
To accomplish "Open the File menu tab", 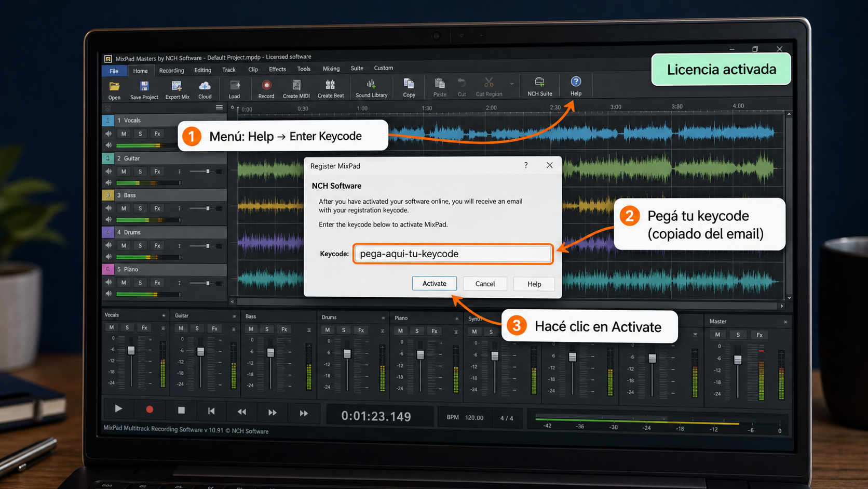I will point(114,71).
